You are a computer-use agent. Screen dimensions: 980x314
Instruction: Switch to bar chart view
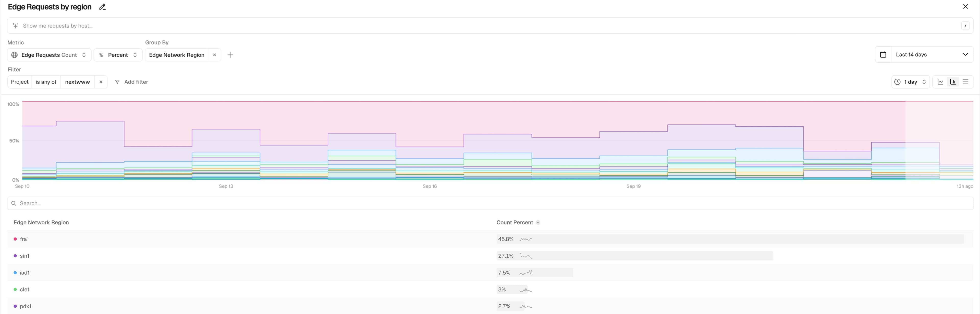point(953,82)
